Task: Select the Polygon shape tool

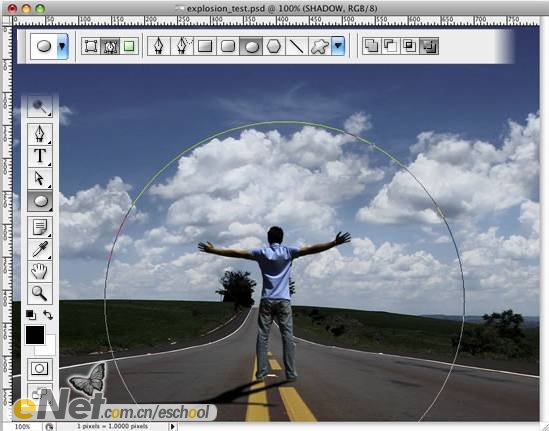Action: tap(274, 46)
